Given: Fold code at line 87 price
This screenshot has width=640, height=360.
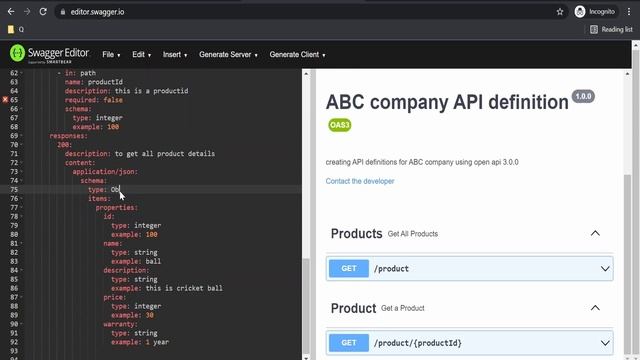Looking at the screenshot, I should point(21,297).
